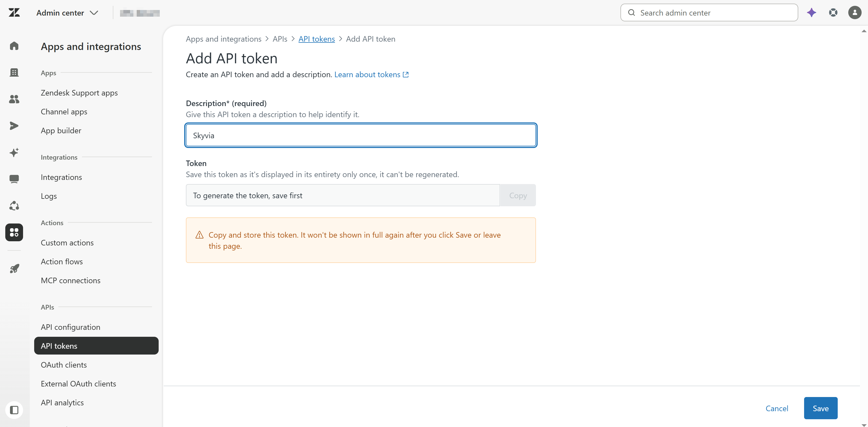The width and height of the screenshot is (868, 427).
Task: Select the Apps and integrations grid icon
Action: (x=14, y=232)
